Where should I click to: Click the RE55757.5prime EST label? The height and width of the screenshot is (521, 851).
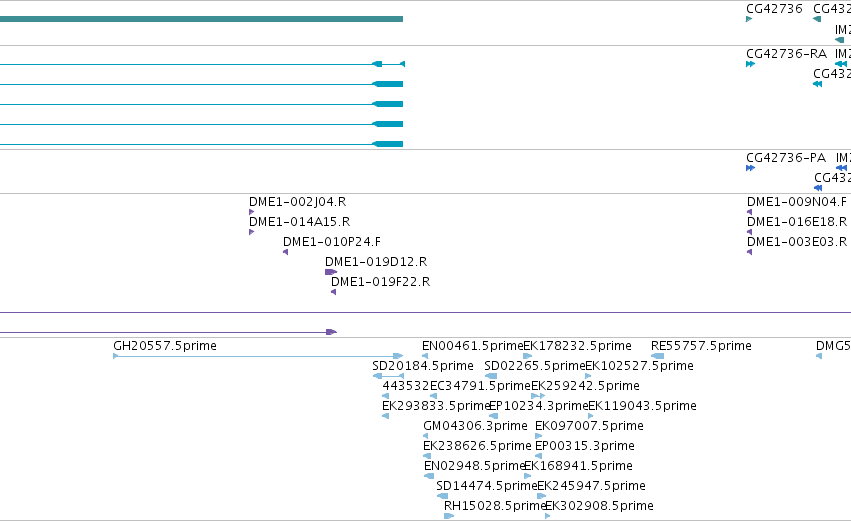click(701, 346)
